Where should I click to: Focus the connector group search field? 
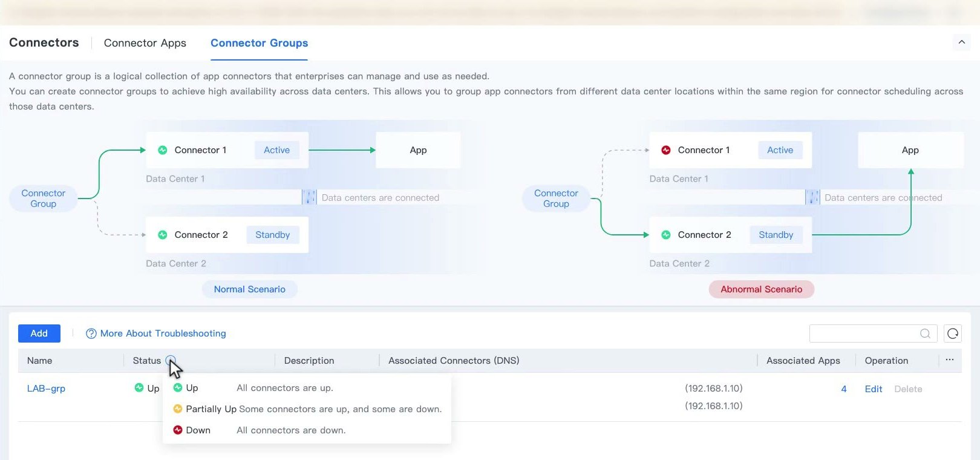pos(873,333)
